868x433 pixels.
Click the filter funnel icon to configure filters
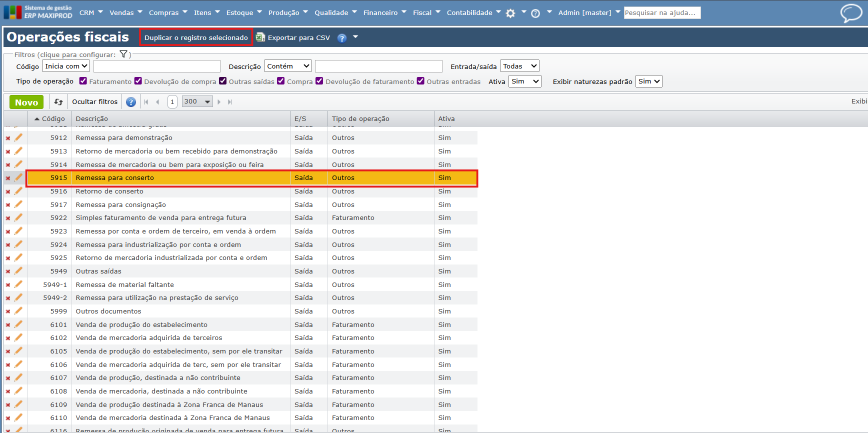click(x=123, y=54)
